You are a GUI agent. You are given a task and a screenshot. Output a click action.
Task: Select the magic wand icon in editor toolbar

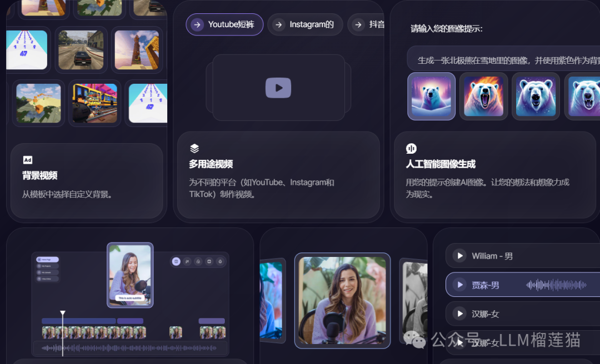coord(187,261)
